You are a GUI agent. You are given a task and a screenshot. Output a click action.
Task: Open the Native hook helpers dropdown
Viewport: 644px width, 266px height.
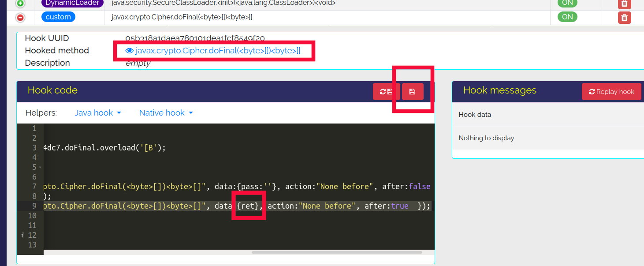click(166, 113)
